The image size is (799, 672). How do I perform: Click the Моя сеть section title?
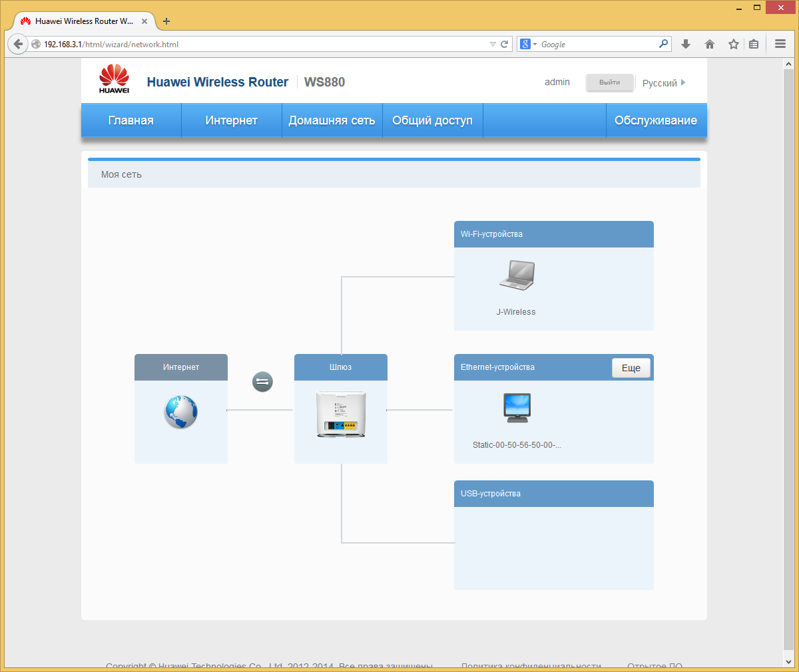point(121,174)
